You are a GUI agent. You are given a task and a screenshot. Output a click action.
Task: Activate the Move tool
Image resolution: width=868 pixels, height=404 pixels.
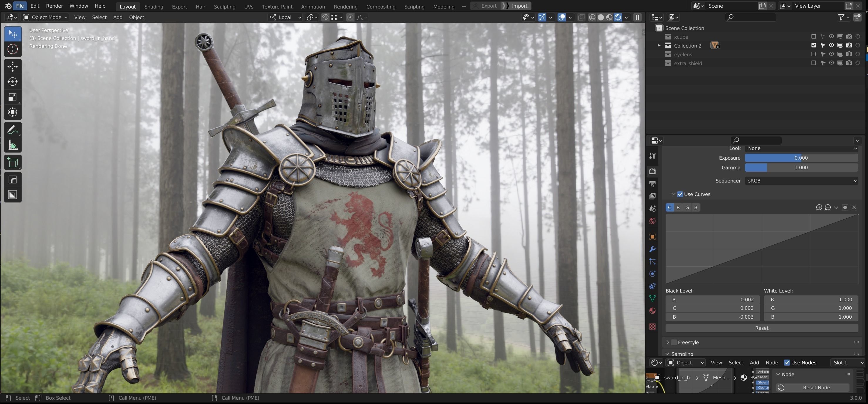coord(13,66)
